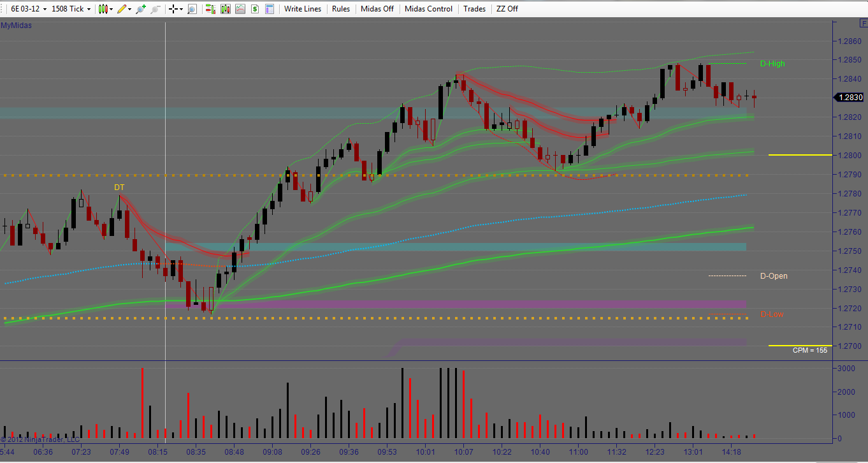The height and width of the screenshot is (463, 868).
Task: Toggle the Chart Trader icon
Action: pos(210,9)
